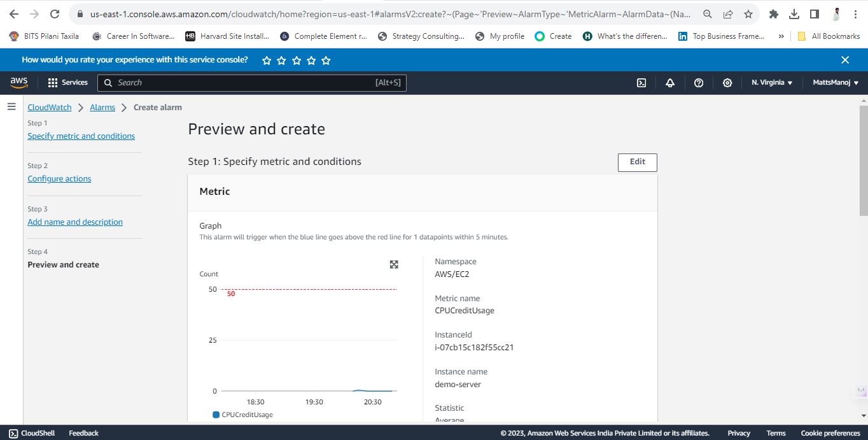Focus the AWS search field

251,83
